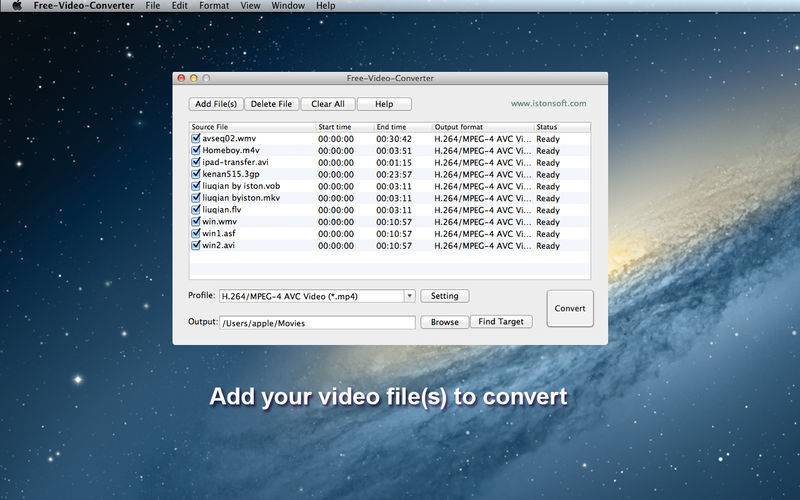Open the Help menu in menu bar
800x500 pixels.
(x=326, y=6)
